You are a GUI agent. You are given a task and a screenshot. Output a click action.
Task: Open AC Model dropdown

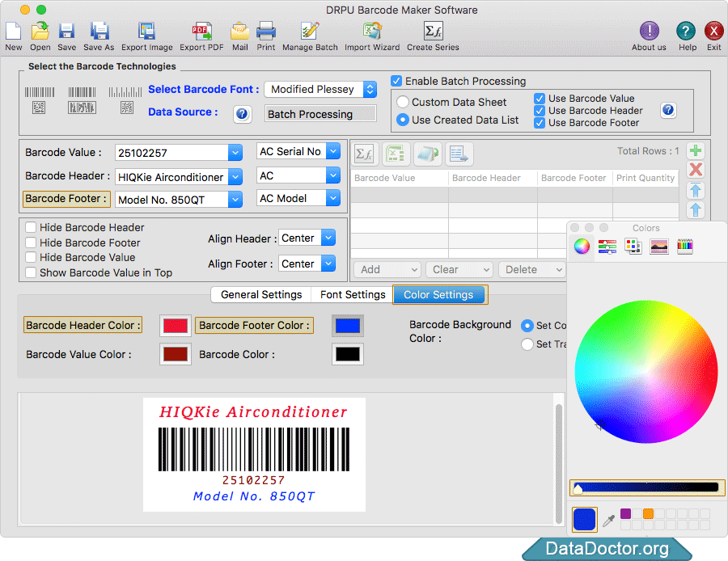click(333, 198)
